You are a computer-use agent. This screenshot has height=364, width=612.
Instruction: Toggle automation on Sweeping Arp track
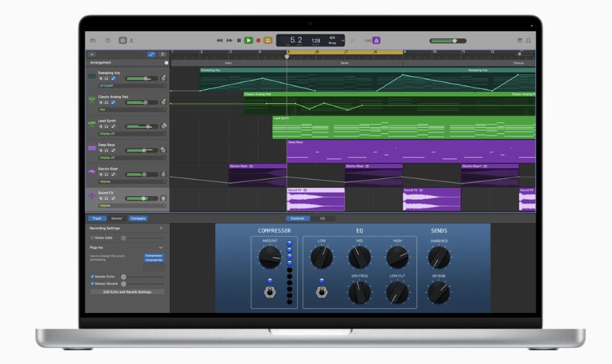click(x=113, y=79)
